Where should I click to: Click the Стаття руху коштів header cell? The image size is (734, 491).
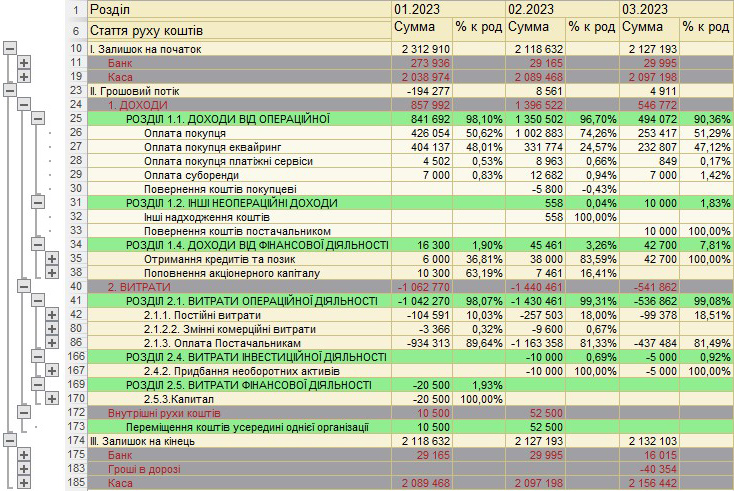(239, 30)
